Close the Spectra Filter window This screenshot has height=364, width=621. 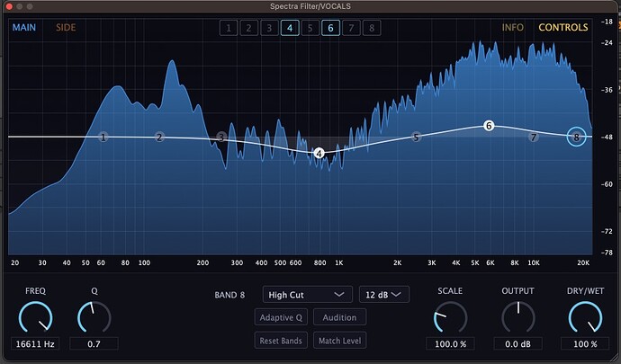point(9,6)
